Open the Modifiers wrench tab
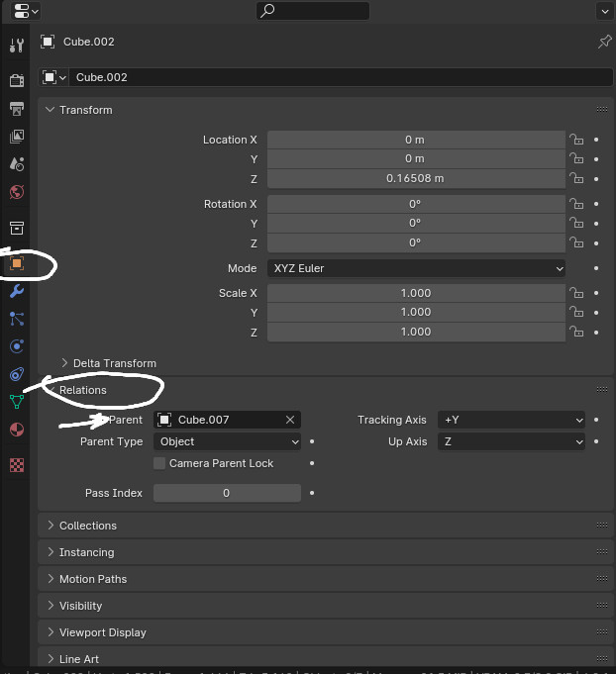 [17, 291]
